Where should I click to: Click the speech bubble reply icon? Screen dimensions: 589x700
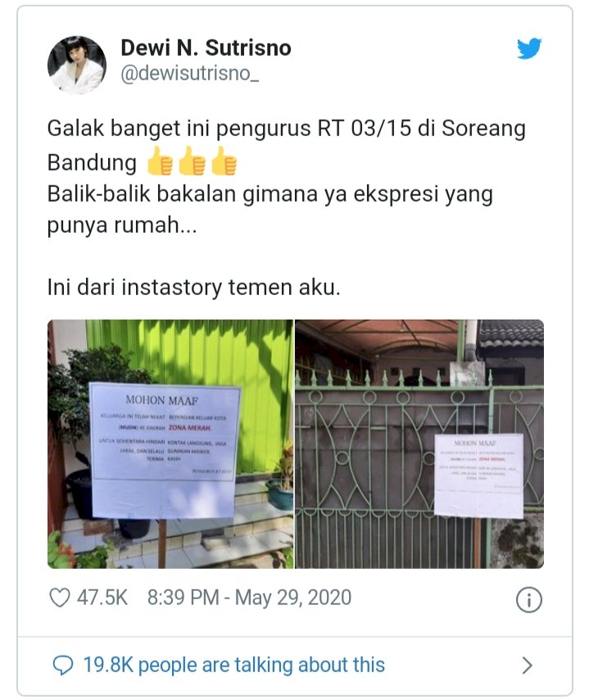62,666
